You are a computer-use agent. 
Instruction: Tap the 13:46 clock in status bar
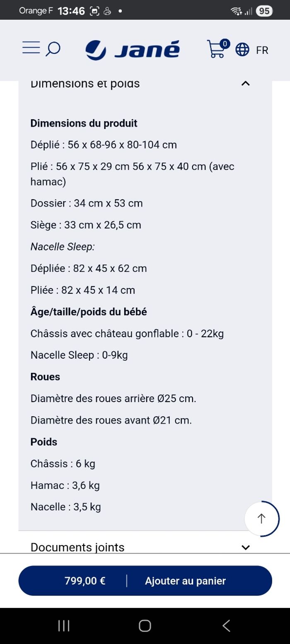pos(71,11)
